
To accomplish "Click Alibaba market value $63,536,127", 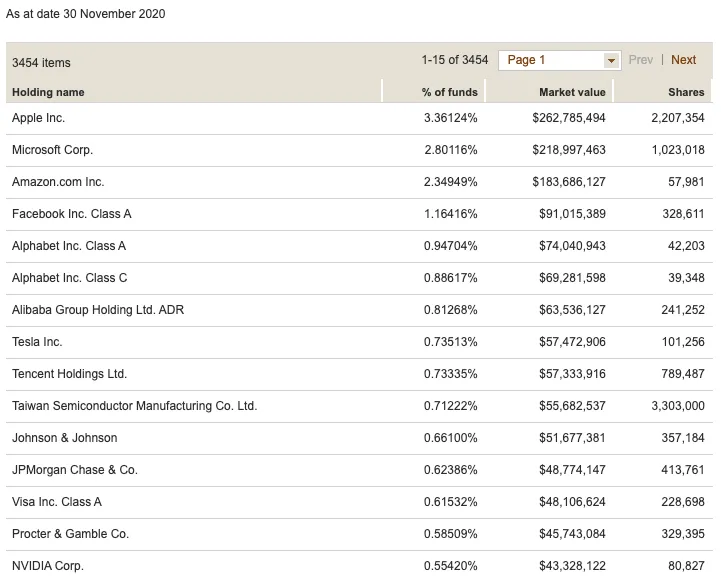I will coord(572,310).
